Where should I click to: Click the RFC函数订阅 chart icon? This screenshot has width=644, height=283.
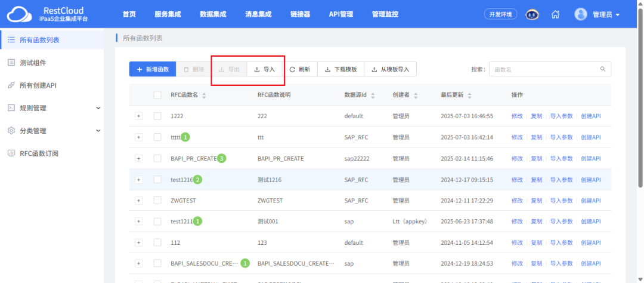(x=11, y=153)
